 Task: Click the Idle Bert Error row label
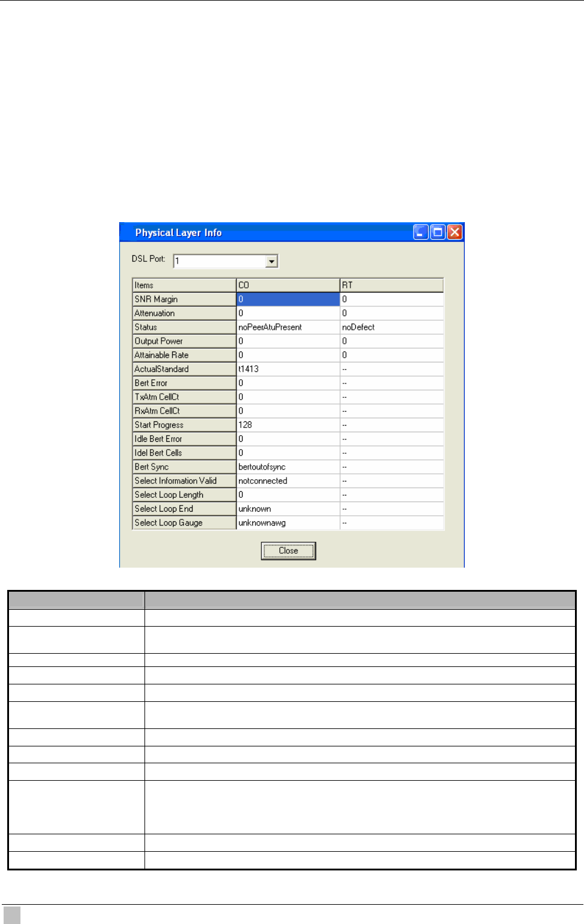click(x=184, y=439)
